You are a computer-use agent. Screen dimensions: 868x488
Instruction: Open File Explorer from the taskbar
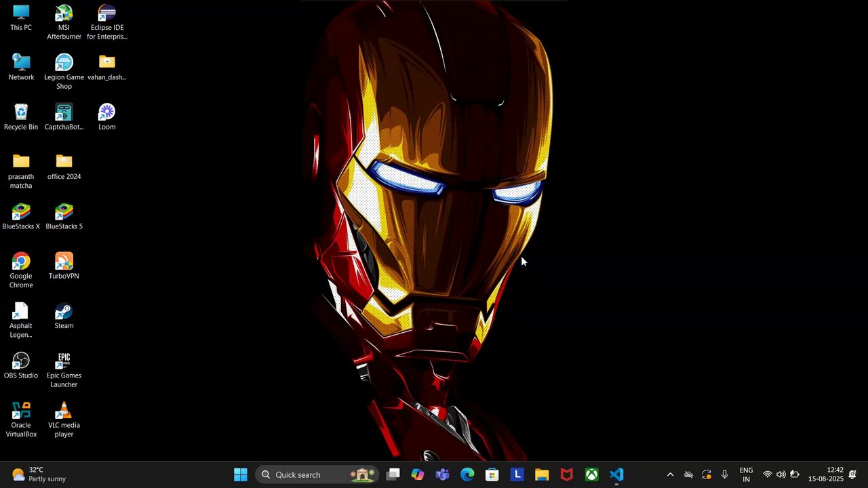(542, 474)
